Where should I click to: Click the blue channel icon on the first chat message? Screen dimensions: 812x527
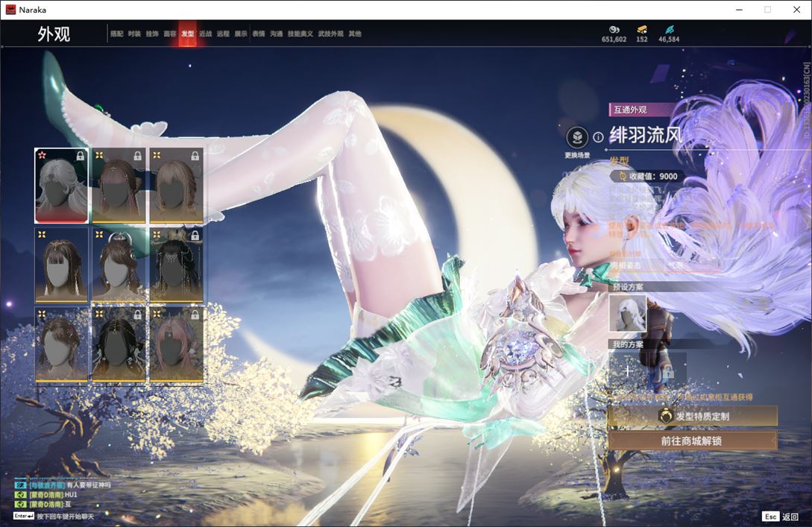click(20, 485)
